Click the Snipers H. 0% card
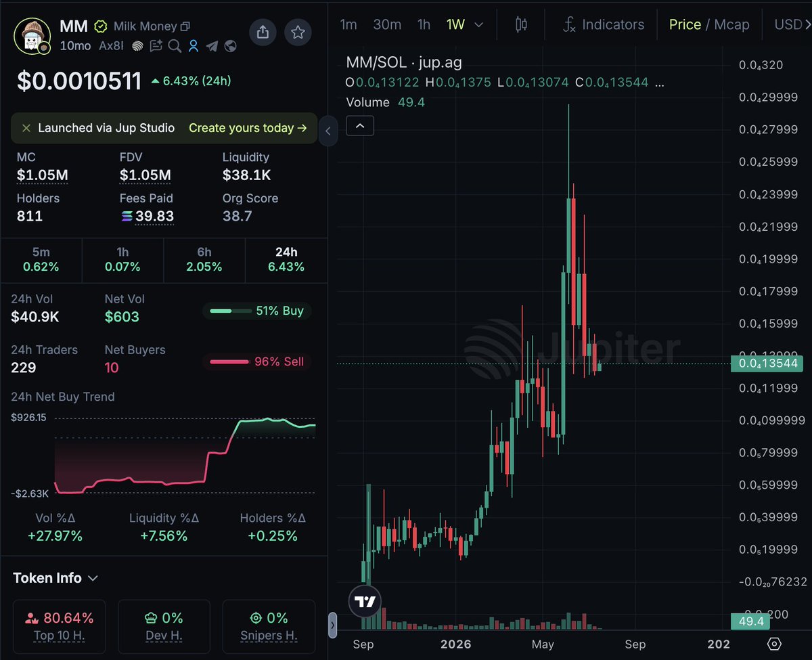 [269, 625]
